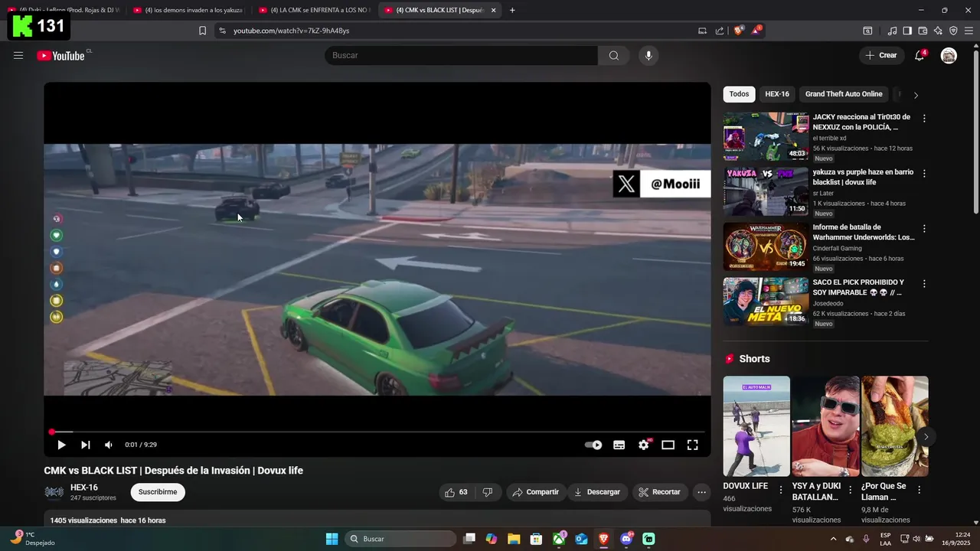Open the player settings gear
The height and width of the screenshot is (551, 980).
[x=644, y=445]
